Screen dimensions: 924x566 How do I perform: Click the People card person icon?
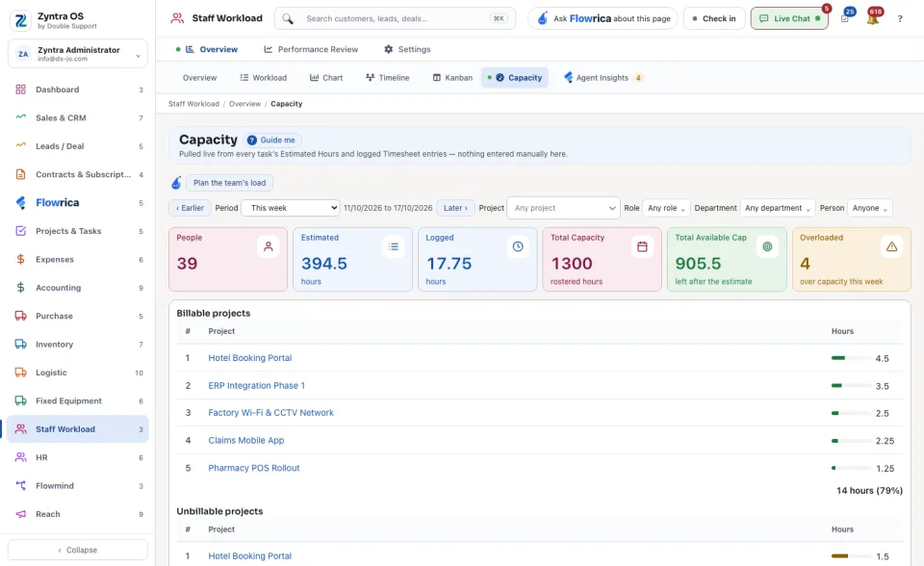(x=269, y=246)
